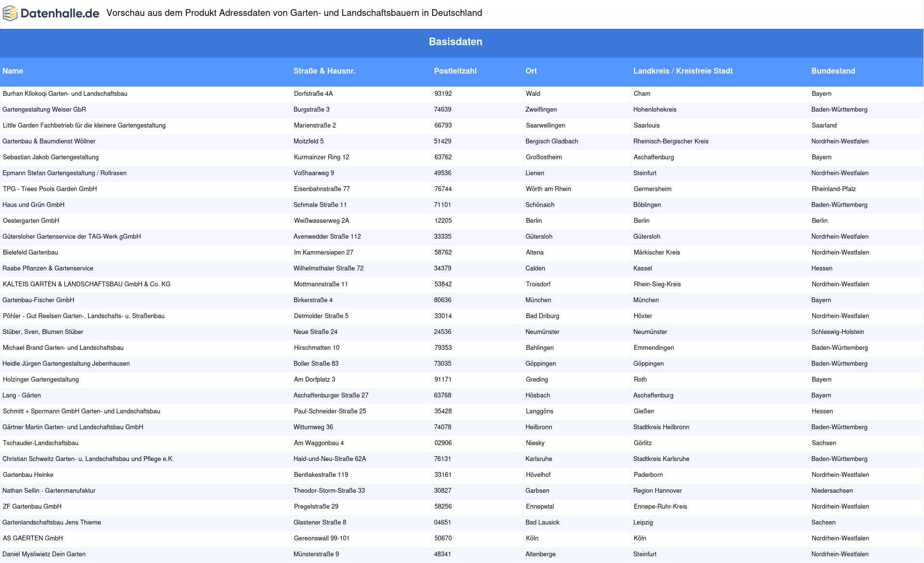The image size is (924, 563).
Task: Click postal code 04651
Action: point(443,523)
